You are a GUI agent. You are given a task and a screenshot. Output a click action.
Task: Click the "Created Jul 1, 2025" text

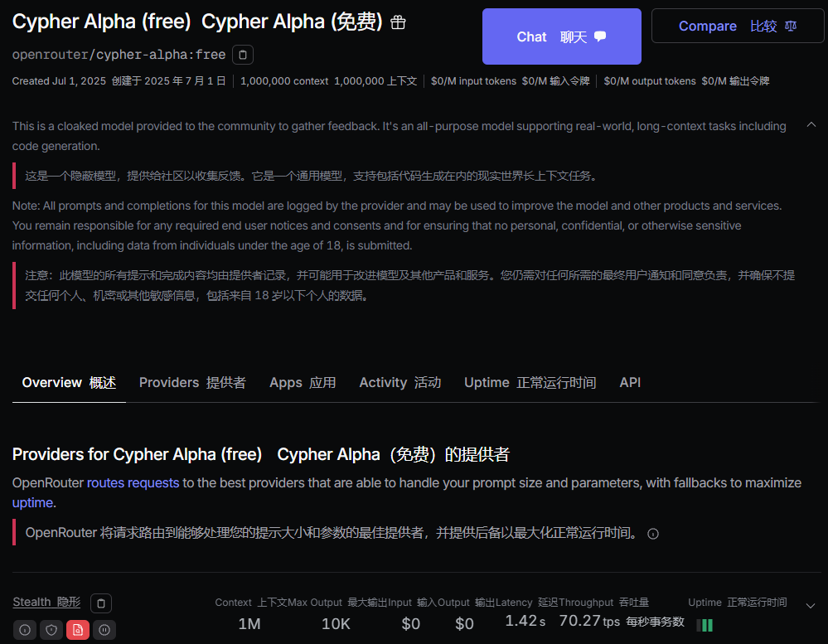[x=59, y=81]
